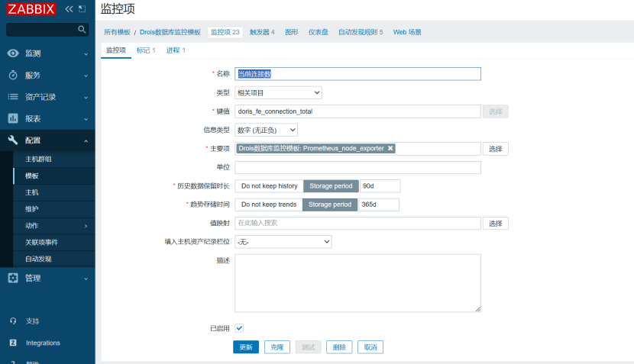Click the 描述 text area
The width and height of the screenshot is (634, 364).
click(357, 283)
